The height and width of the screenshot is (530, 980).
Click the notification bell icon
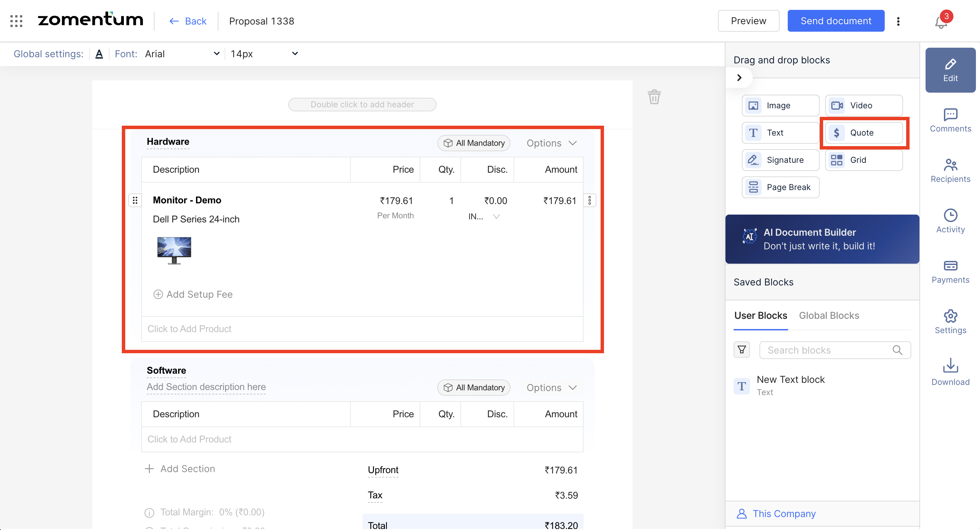(941, 22)
